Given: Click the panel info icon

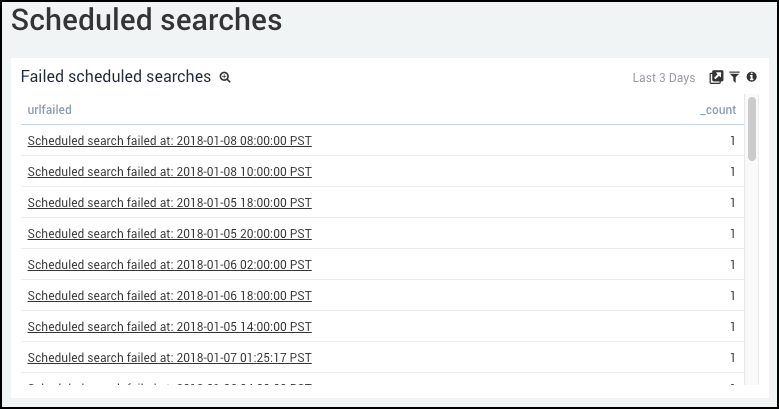Looking at the screenshot, I should 751,77.
